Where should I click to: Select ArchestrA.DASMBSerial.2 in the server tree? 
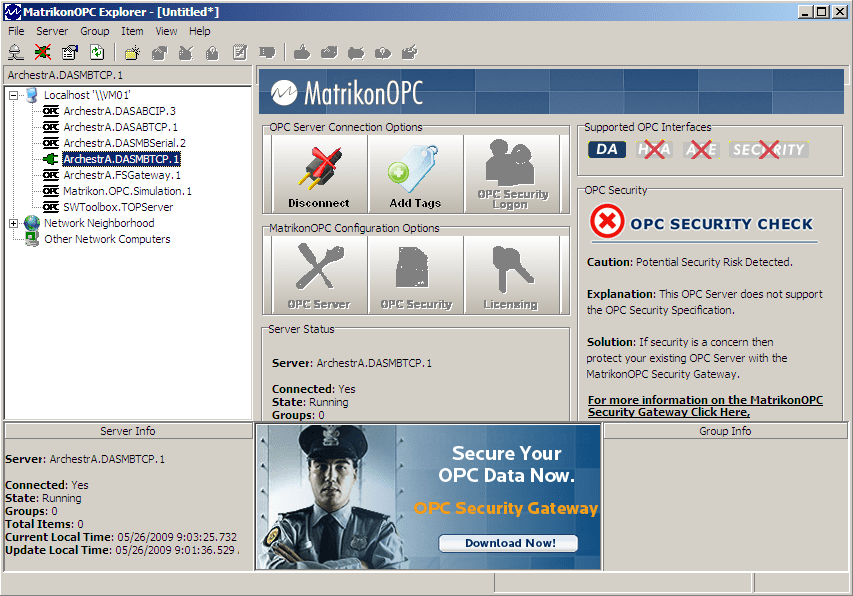[x=125, y=143]
